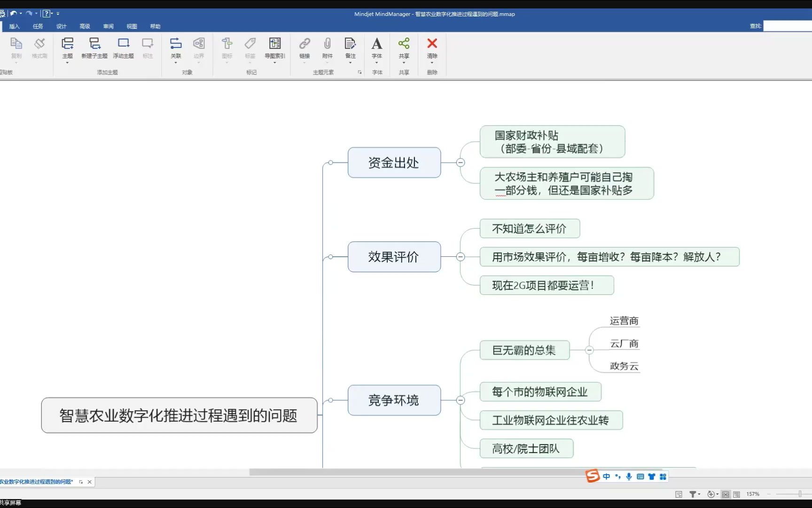812x508 pixels.
Task: Select the 运营商 leaf topic
Action: pos(624,321)
